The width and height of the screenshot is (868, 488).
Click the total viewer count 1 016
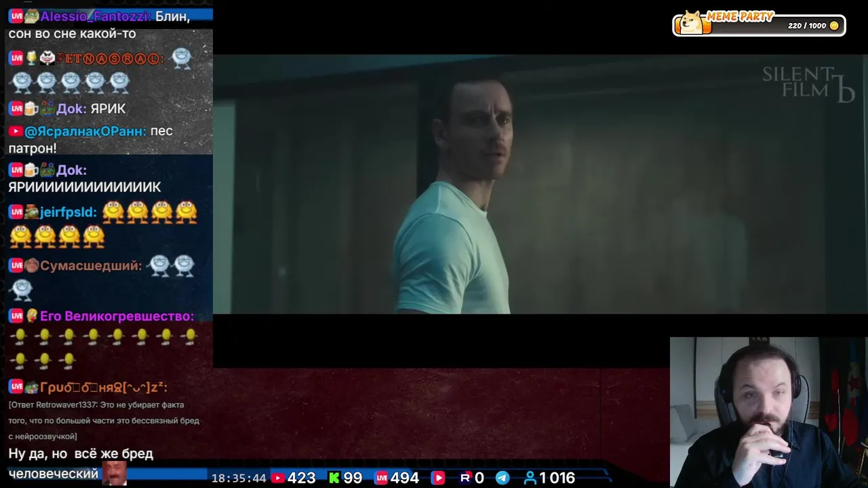coord(557,478)
